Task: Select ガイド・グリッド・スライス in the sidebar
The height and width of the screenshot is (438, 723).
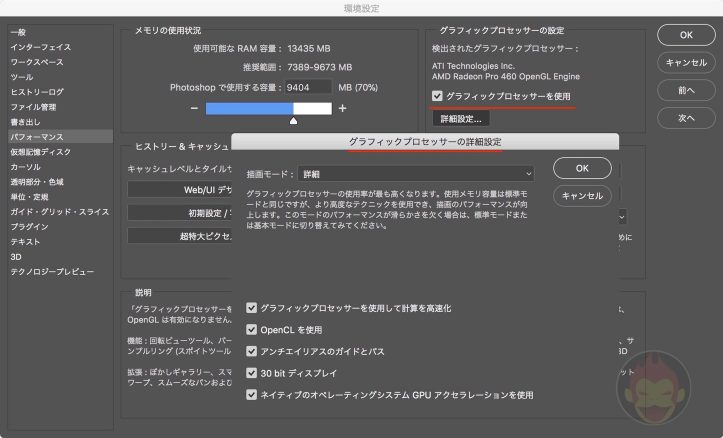Action: click(60, 212)
